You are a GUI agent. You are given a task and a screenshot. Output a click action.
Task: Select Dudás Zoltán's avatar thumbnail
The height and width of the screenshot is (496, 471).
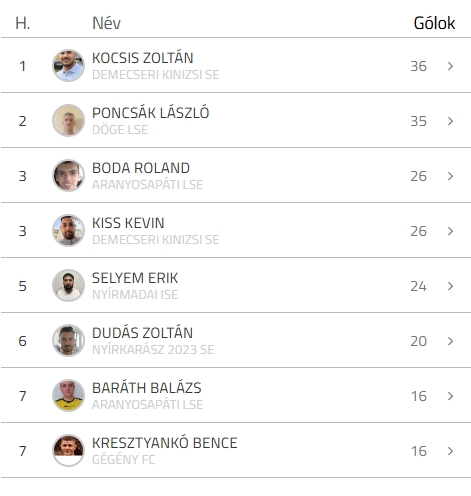tap(68, 340)
